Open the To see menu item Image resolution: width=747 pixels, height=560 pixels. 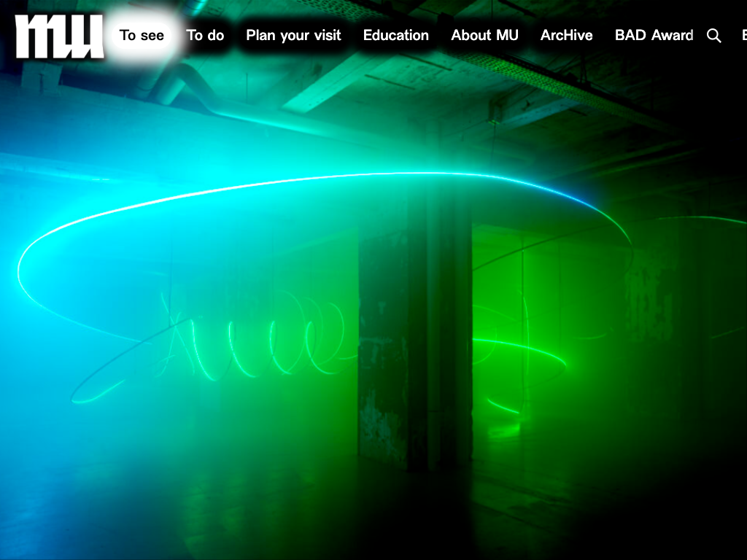tap(142, 36)
